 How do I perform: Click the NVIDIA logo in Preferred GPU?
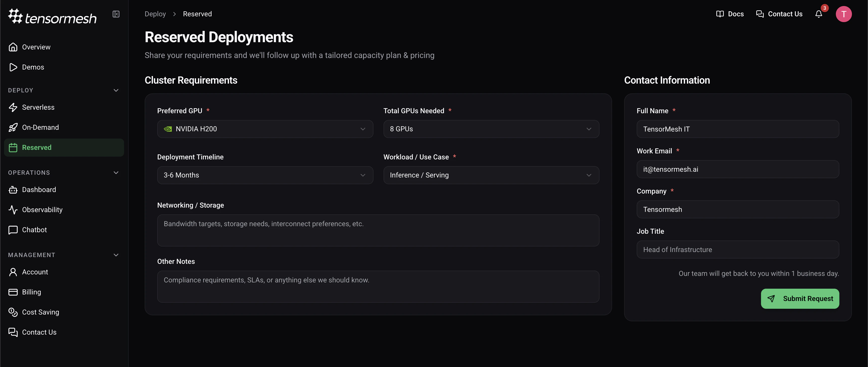point(168,129)
